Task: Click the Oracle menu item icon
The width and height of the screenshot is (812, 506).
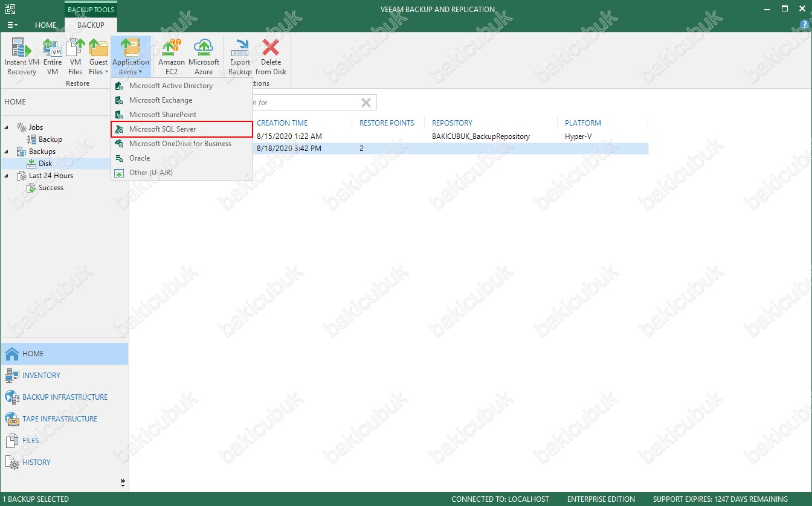Action: coord(119,158)
